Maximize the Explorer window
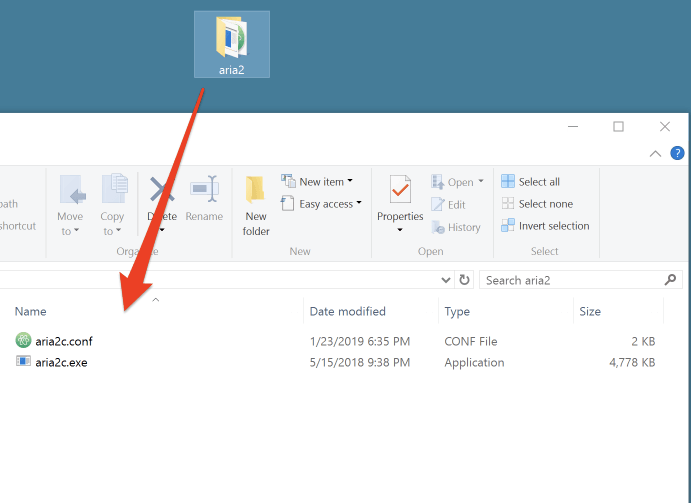Image resolution: width=691 pixels, height=503 pixels. click(618, 127)
